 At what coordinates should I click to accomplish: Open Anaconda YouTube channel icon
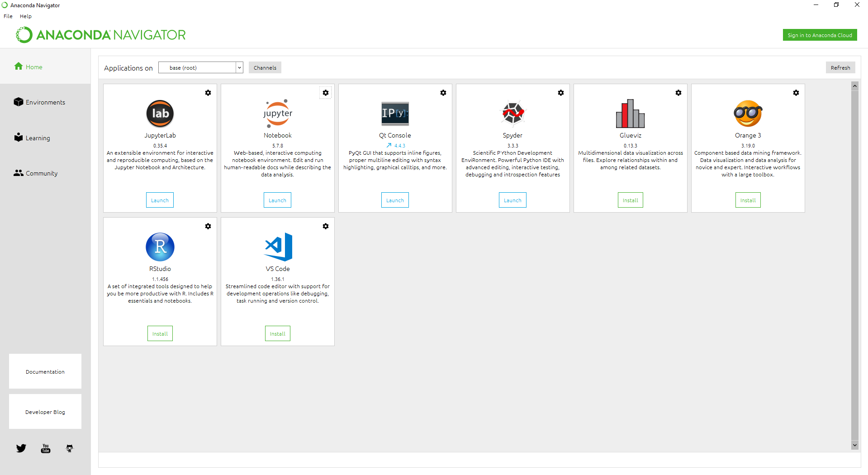(x=46, y=448)
